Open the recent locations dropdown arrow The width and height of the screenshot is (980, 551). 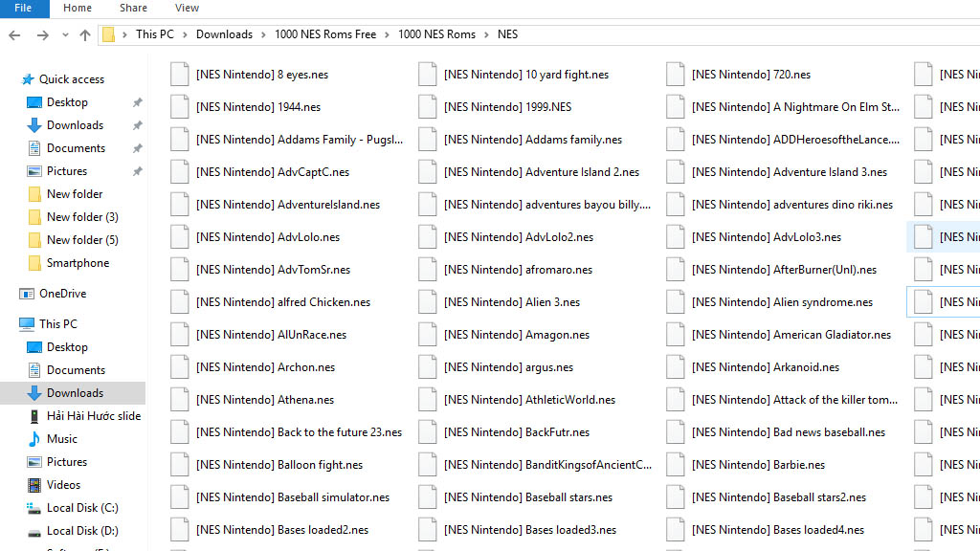point(65,34)
